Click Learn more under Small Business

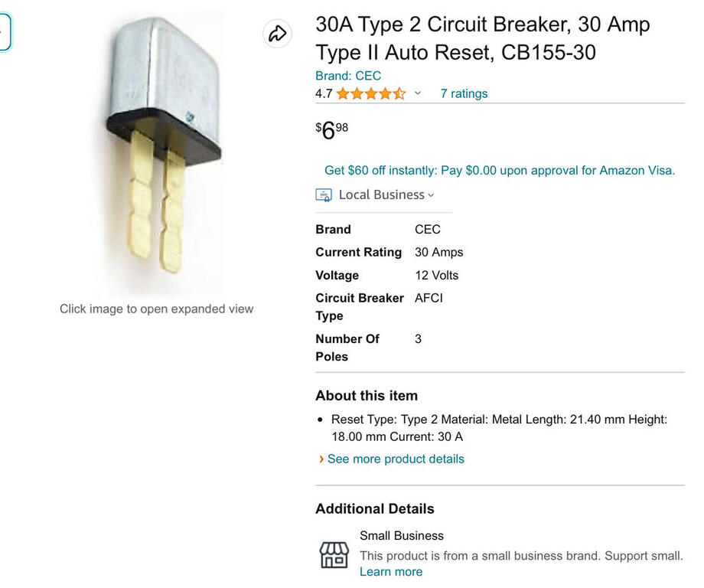click(390, 572)
